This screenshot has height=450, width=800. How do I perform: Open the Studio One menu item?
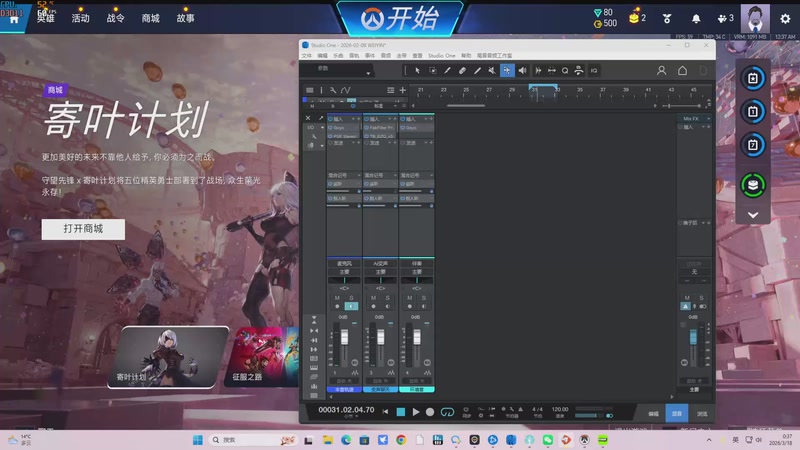[441, 56]
